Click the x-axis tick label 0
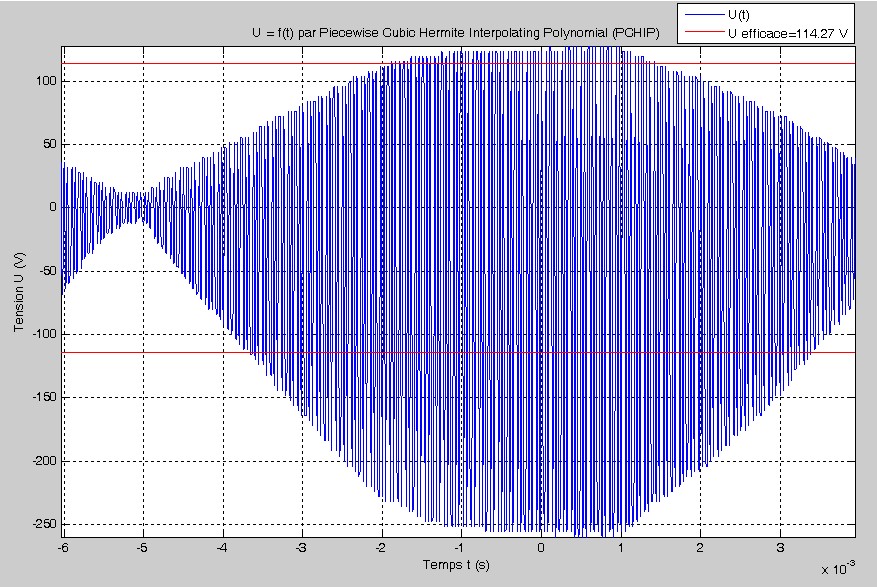The image size is (877, 587). 541,548
